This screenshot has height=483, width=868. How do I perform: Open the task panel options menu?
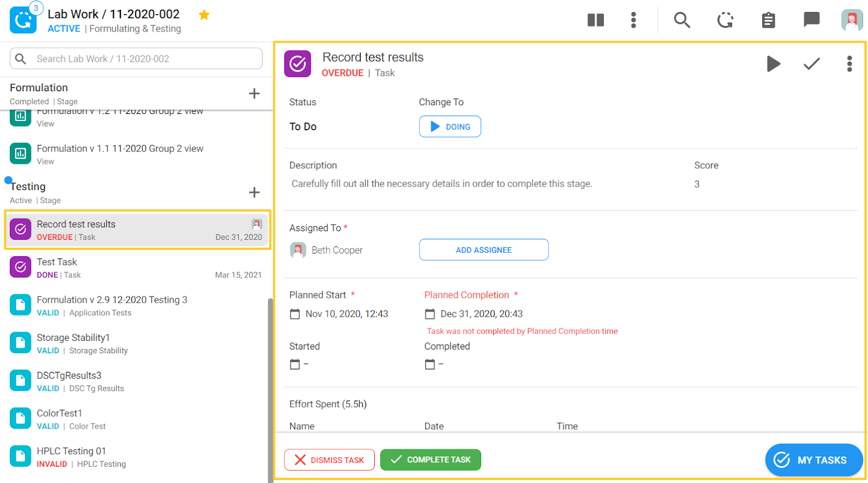coord(850,63)
